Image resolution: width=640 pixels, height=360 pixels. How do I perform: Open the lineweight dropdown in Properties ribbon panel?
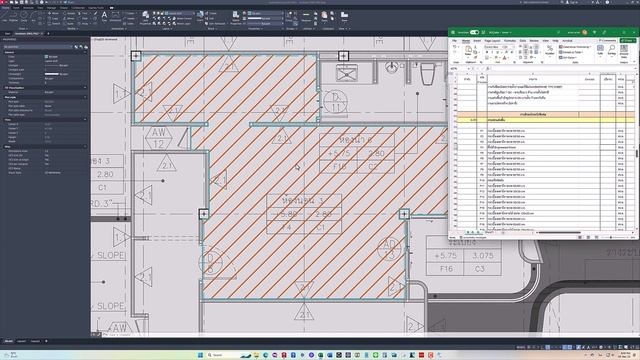coord(265,18)
